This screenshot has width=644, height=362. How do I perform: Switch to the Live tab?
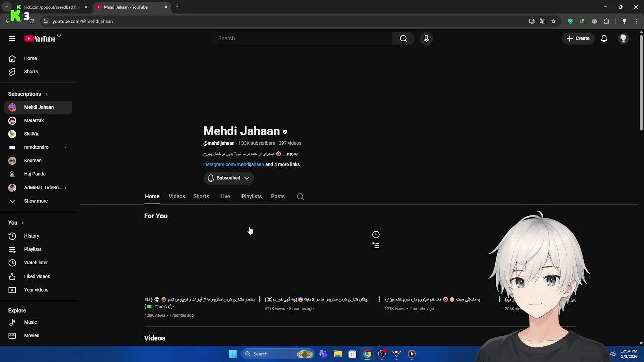pyautogui.click(x=225, y=197)
